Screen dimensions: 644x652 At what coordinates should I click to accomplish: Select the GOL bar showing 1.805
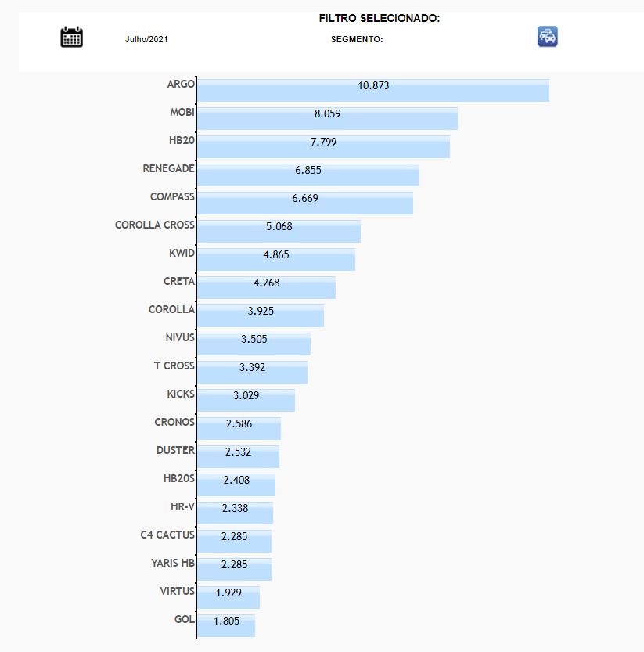(225, 625)
